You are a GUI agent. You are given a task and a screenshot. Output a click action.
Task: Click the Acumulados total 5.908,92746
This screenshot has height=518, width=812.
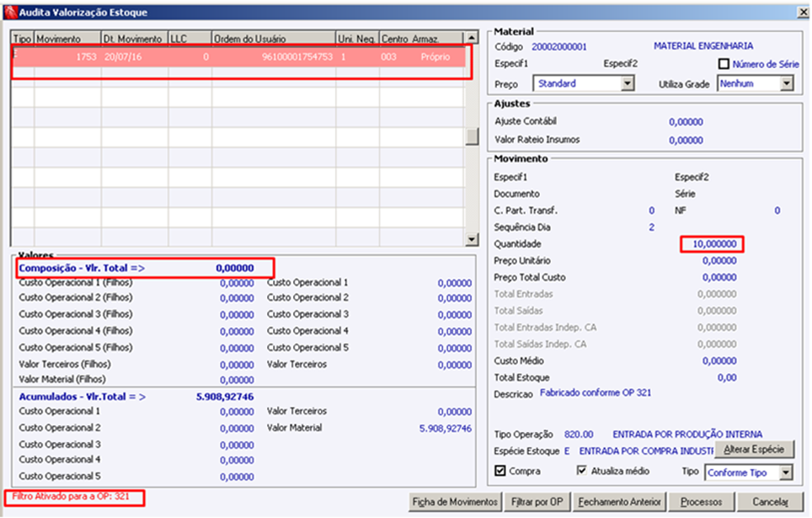pos(225,397)
